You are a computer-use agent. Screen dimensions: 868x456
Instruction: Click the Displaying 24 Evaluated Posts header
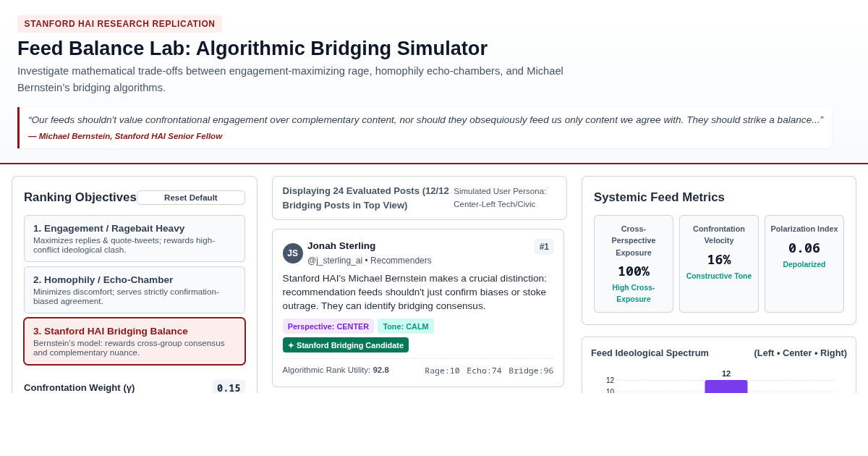click(x=366, y=198)
